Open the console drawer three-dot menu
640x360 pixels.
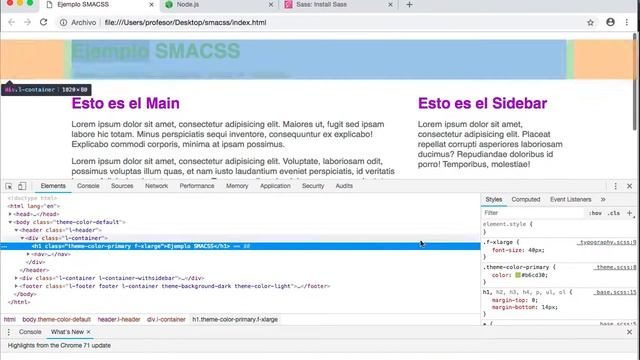pos(9,332)
